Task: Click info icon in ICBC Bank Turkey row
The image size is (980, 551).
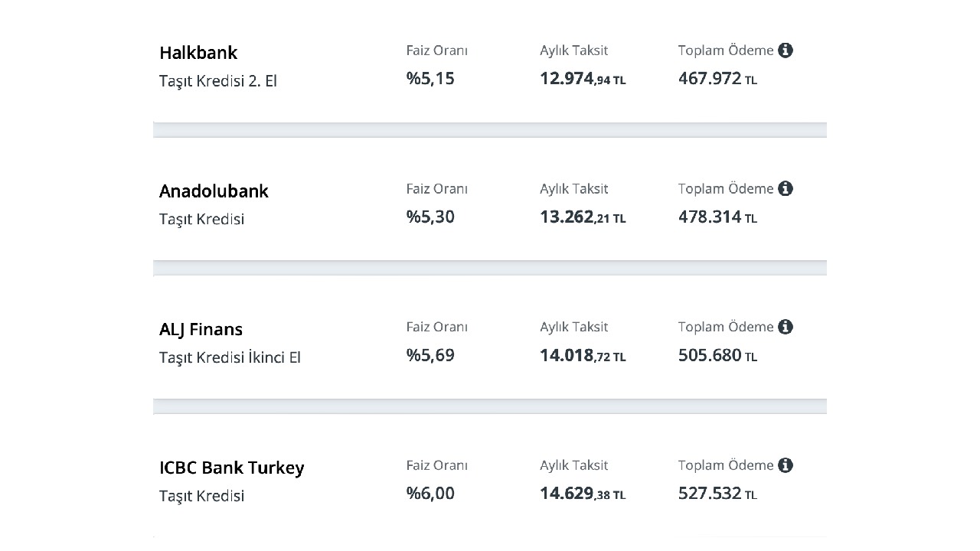Action: [786, 466]
